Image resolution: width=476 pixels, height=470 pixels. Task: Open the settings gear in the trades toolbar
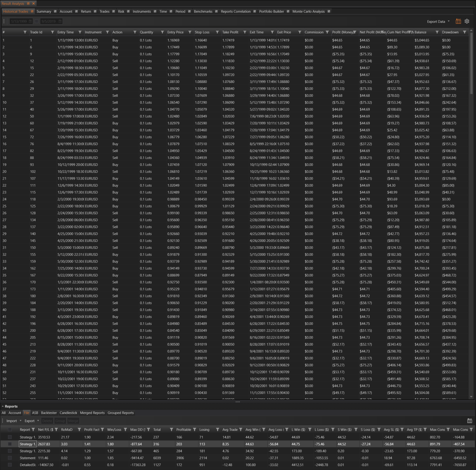click(x=467, y=21)
